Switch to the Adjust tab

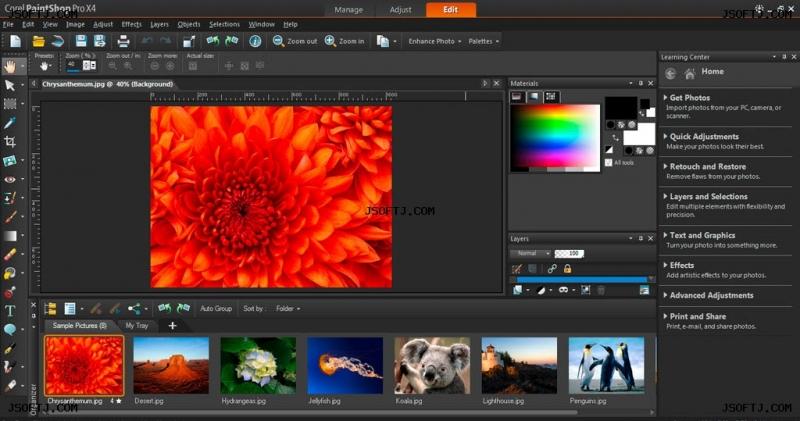pyautogui.click(x=399, y=9)
